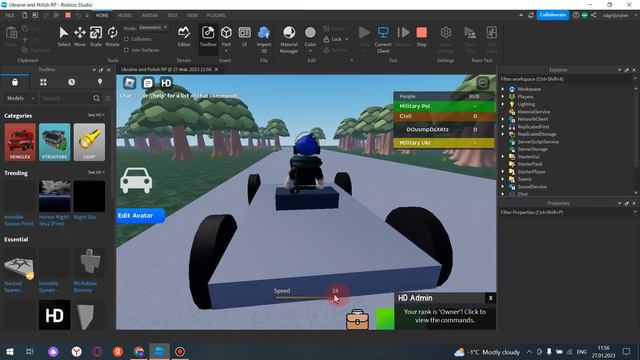
Task: Expand the SoundService node
Action: tap(503, 187)
